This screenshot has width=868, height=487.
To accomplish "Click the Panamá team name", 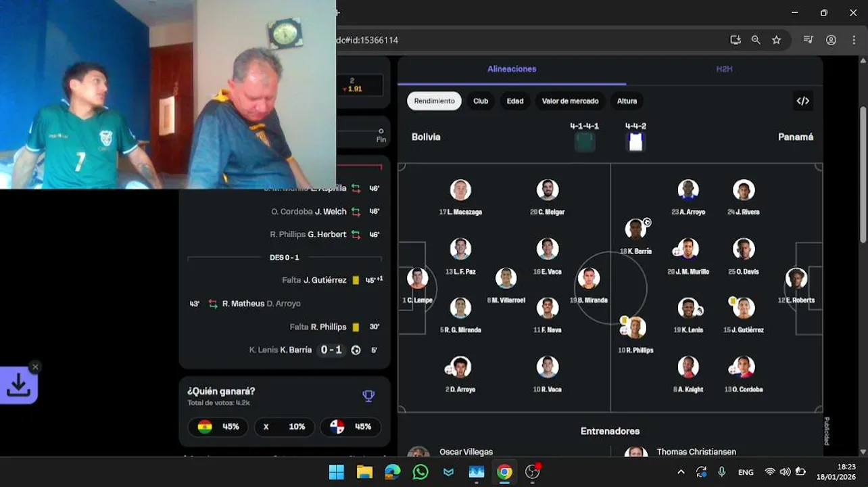I will tap(796, 137).
